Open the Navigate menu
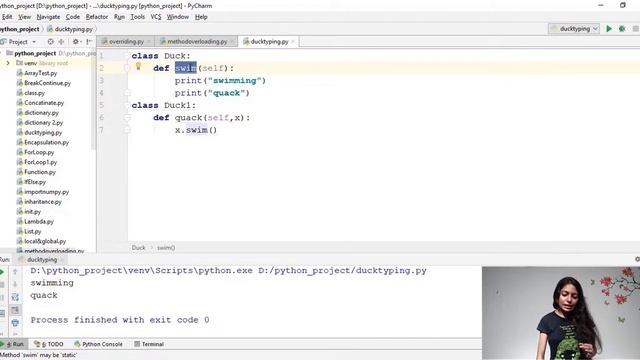This screenshot has height=360, width=640. click(x=48, y=17)
